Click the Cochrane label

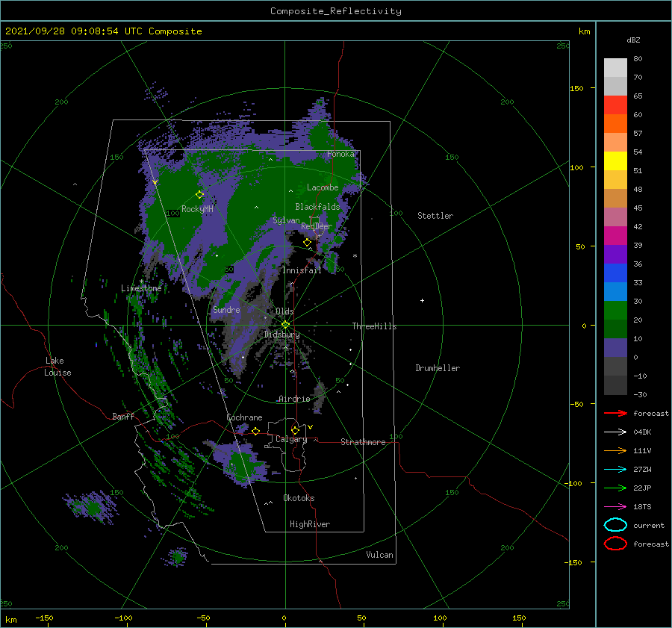point(244,417)
